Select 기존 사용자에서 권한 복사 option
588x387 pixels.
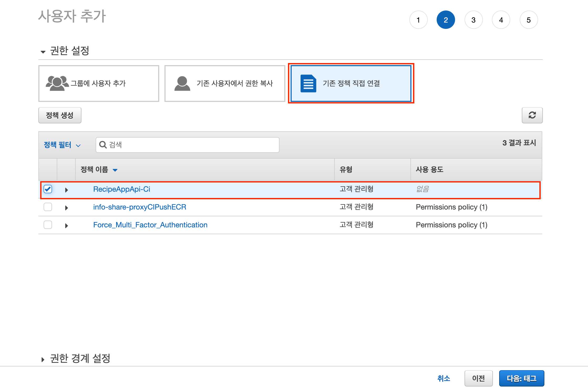point(225,83)
